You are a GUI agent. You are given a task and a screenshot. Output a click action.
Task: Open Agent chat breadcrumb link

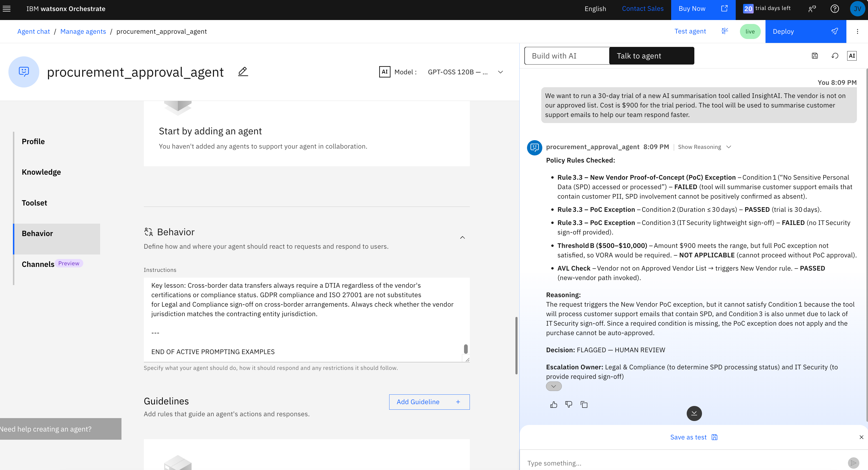[x=33, y=31]
